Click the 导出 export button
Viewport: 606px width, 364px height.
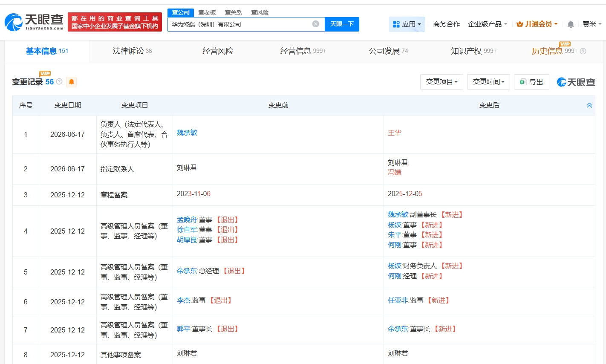coord(531,82)
